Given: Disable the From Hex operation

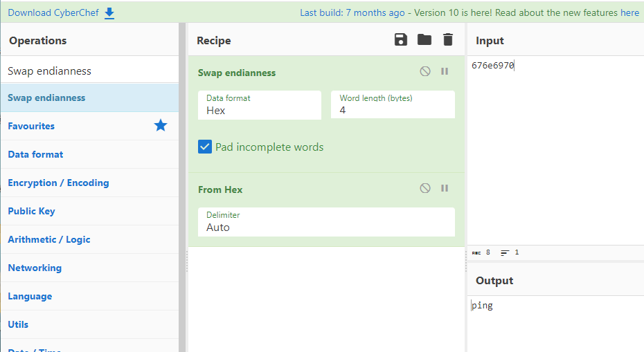Looking at the screenshot, I should click(x=425, y=188).
